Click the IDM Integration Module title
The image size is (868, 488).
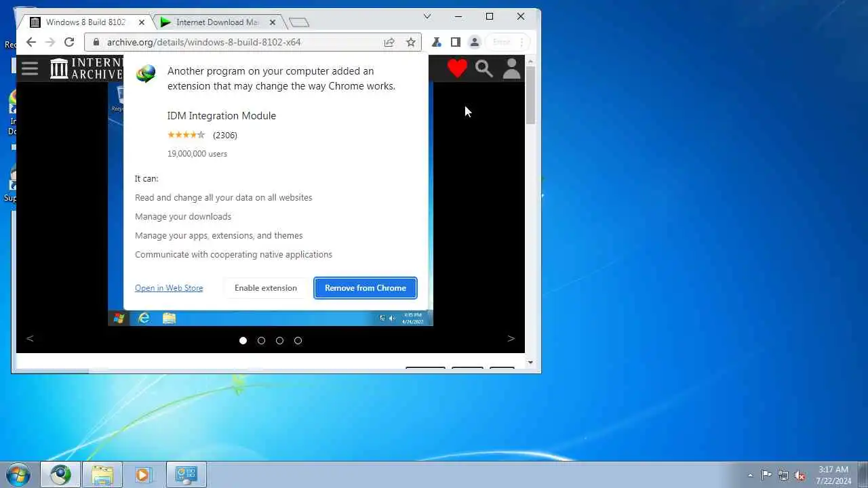tap(222, 116)
